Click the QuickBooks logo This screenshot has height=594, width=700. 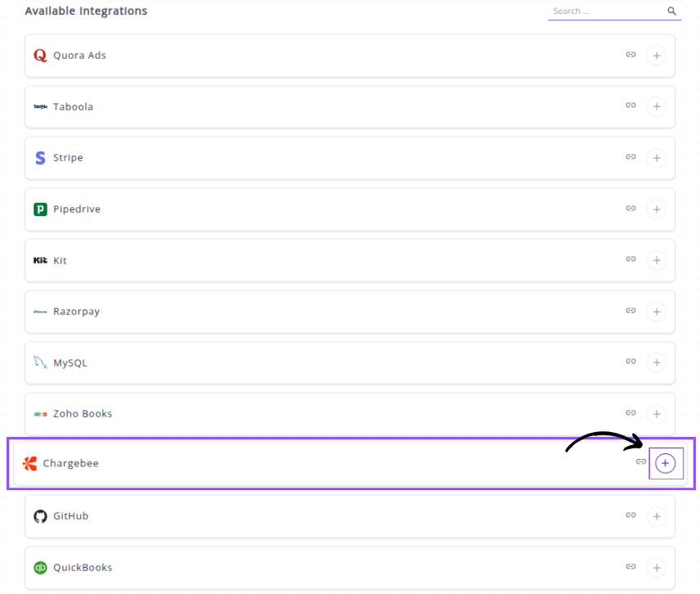(40, 567)
